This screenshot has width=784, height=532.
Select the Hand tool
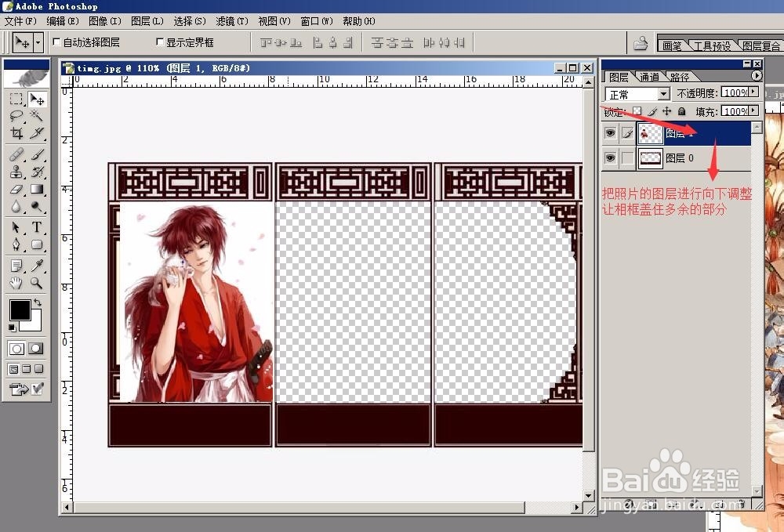point(16,283)
